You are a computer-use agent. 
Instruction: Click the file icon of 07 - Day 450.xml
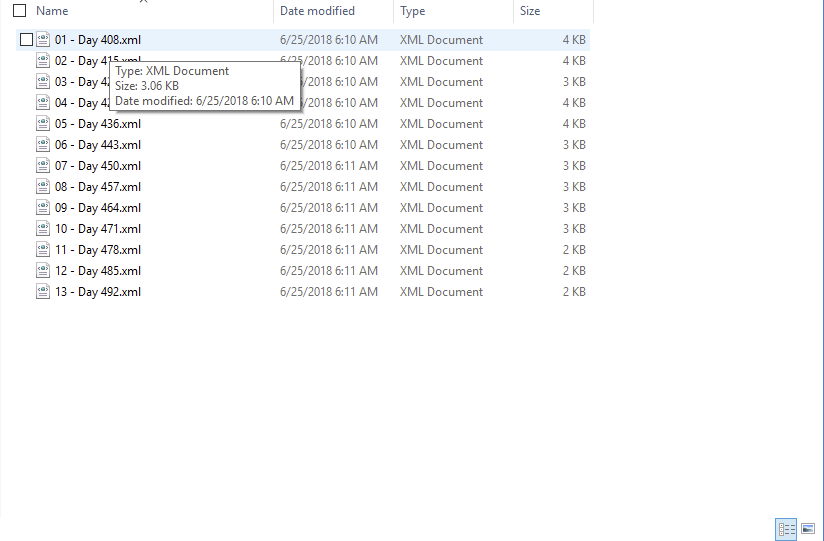pos(43,166)
